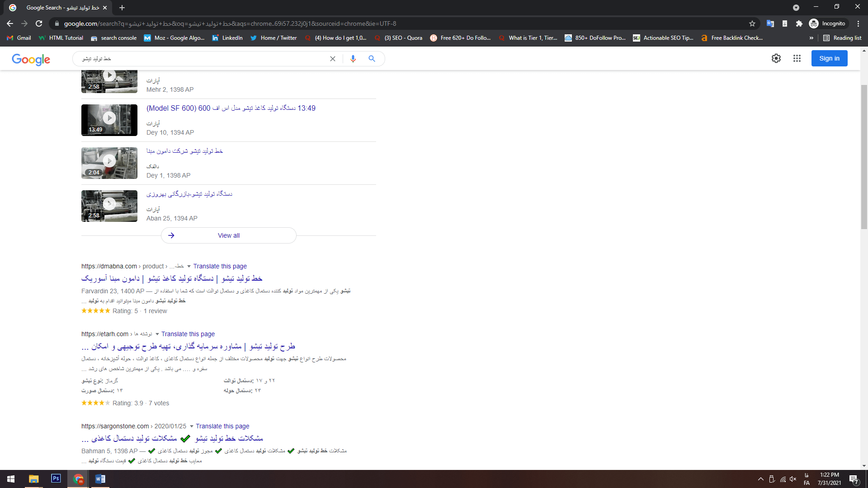Translate the dmabna.com result page

(x=220, y=267)
